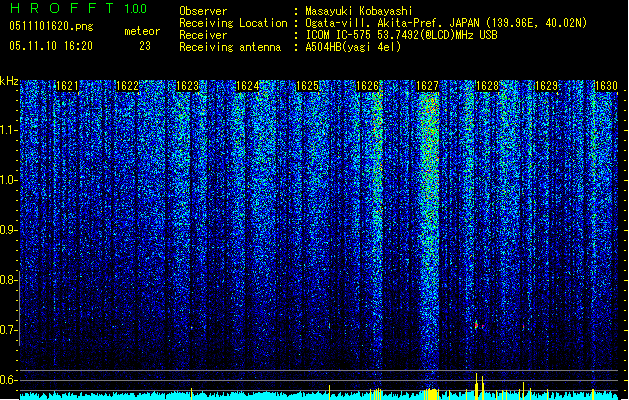Click the meteor count value 23

point(145,46)
